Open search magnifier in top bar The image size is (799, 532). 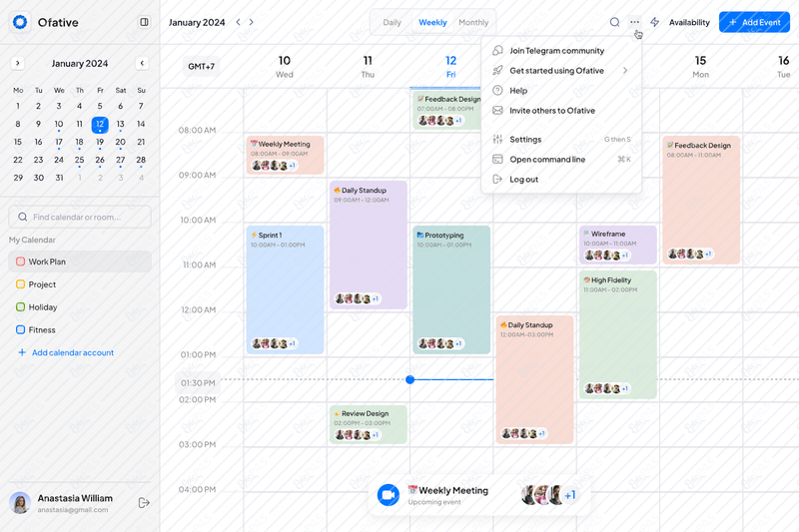(x=614, y=22)
